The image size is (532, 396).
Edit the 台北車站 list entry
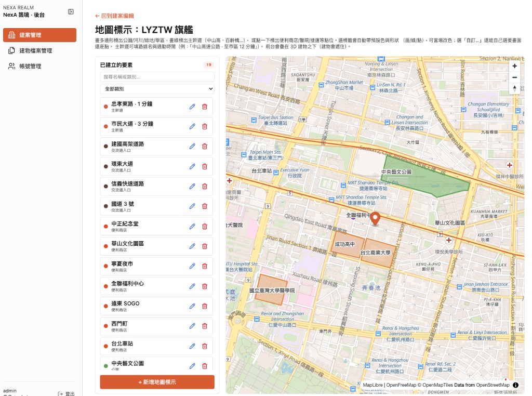(x=192, y=346)
